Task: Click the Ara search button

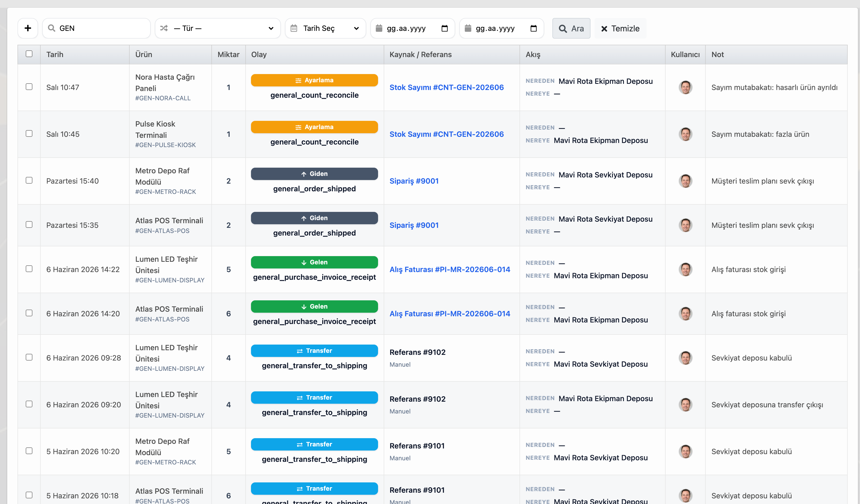Action: [571, 28]
